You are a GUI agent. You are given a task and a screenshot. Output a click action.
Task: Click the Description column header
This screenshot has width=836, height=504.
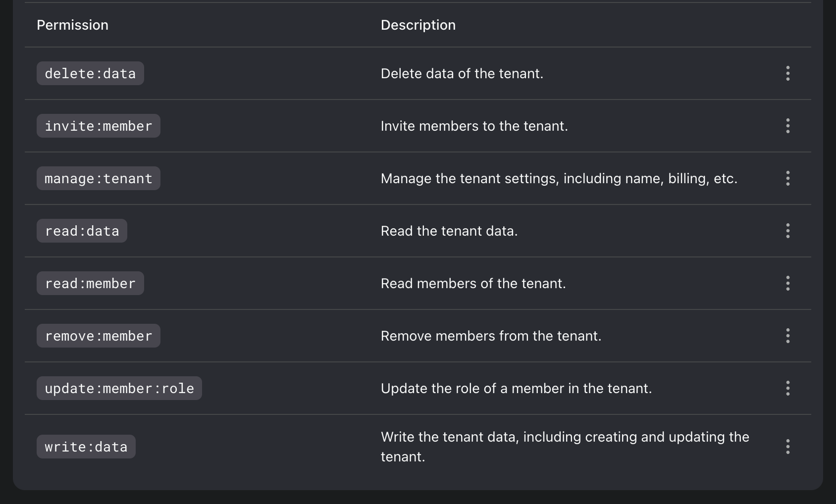[418, 25]
